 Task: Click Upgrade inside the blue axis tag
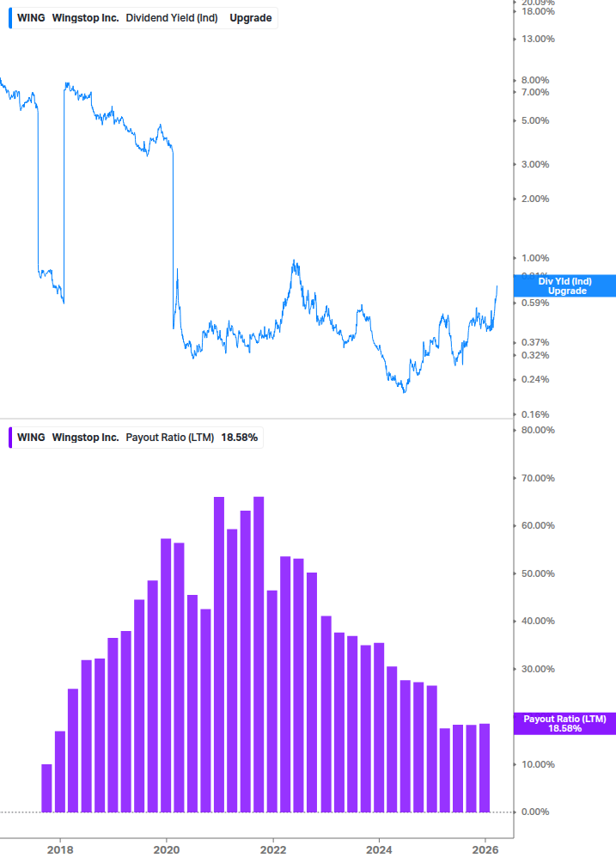click(564, 292)
